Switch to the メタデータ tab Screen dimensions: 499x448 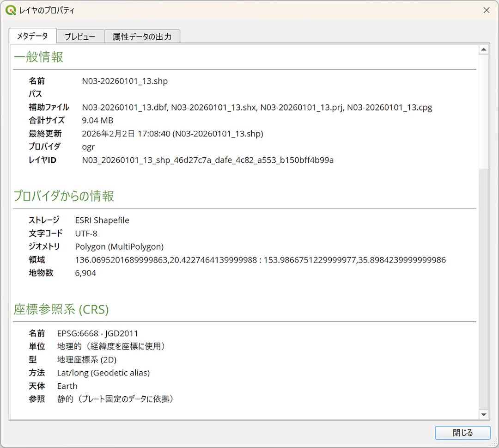coord(32,36)
